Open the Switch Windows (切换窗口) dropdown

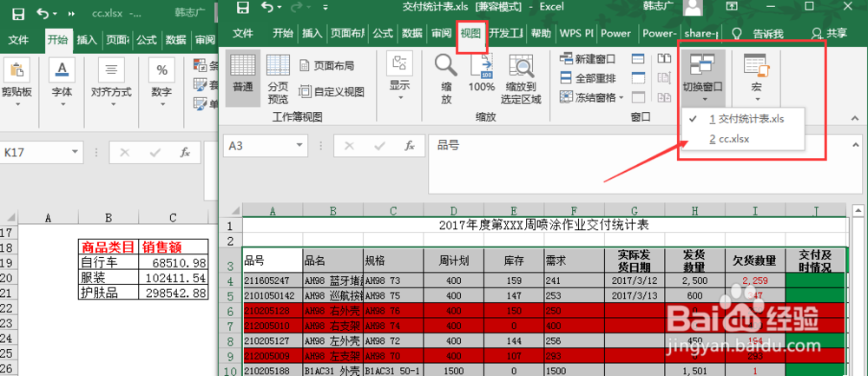click(703, 78)
